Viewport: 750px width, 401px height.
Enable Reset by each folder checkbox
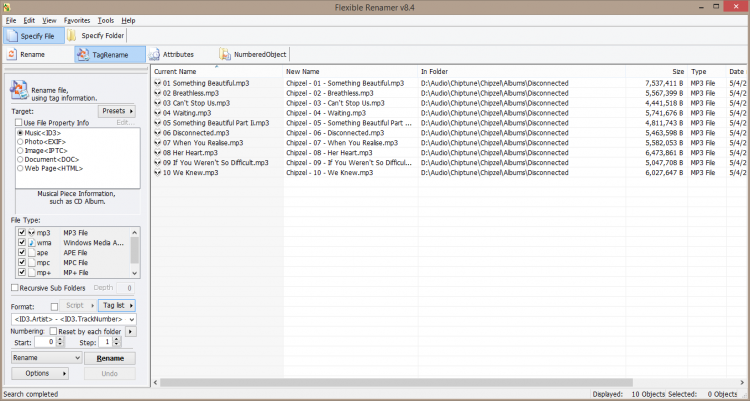[53, 331]
